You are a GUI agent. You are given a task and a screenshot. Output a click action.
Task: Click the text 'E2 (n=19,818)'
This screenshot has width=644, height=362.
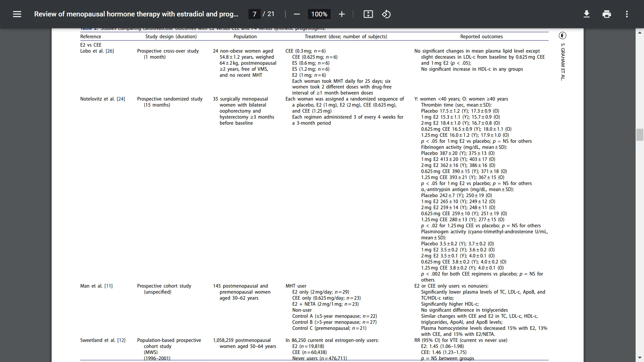click(x=308, y=346)
